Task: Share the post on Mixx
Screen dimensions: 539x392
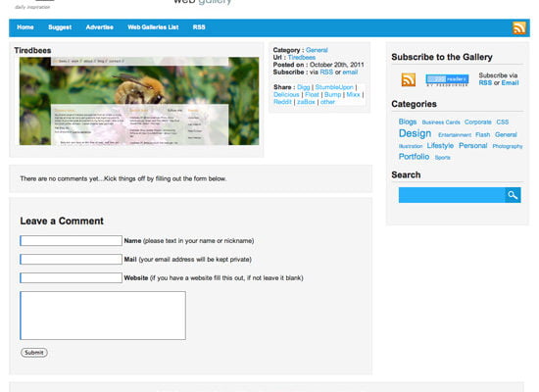Action: 353,94
